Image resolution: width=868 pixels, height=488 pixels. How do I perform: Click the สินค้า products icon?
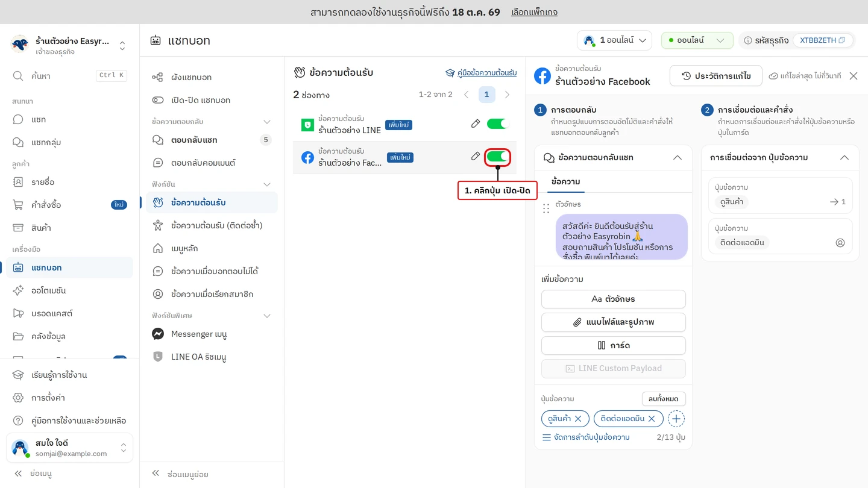(19, 228)
